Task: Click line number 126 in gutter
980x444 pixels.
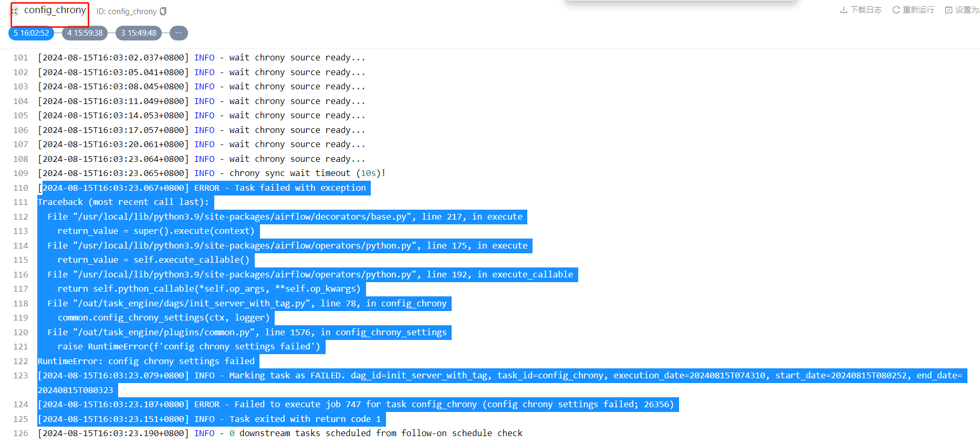Action: coord(20,433)
